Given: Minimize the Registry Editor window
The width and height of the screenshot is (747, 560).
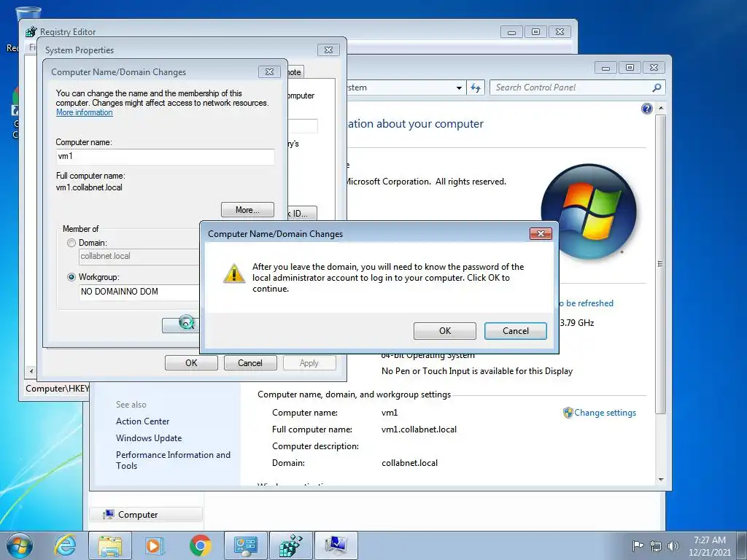Looking at the screenshot, I should [511, 32].
